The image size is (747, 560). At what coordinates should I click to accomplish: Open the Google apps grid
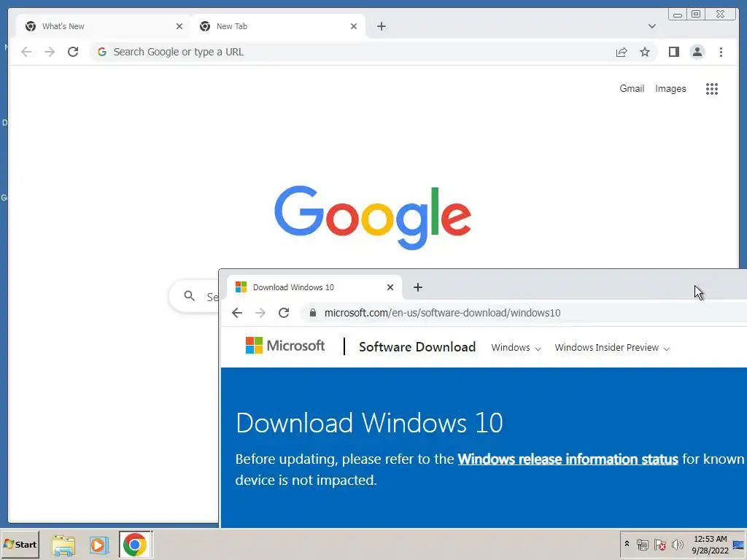point(712,88)
